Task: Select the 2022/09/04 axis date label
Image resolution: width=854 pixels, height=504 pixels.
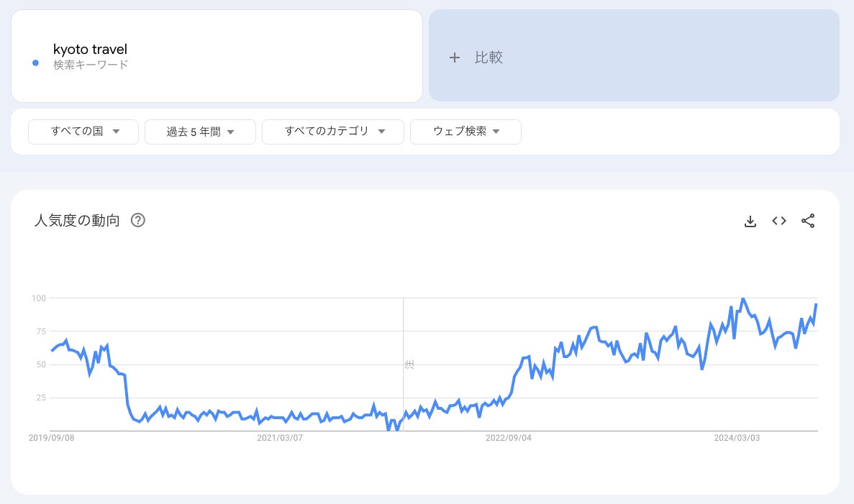Action: [x=508, y=437]
